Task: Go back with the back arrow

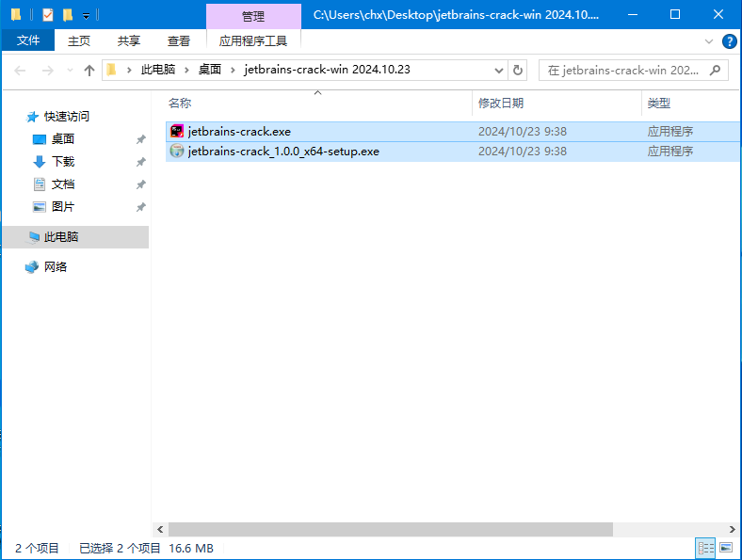Action: click(x=20, y=71)
